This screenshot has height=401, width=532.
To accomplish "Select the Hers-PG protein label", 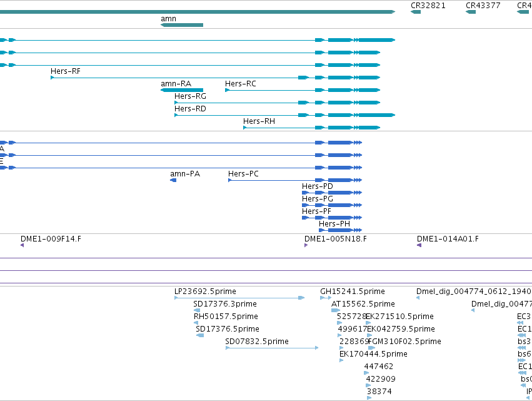I will [x=318, y=199].
